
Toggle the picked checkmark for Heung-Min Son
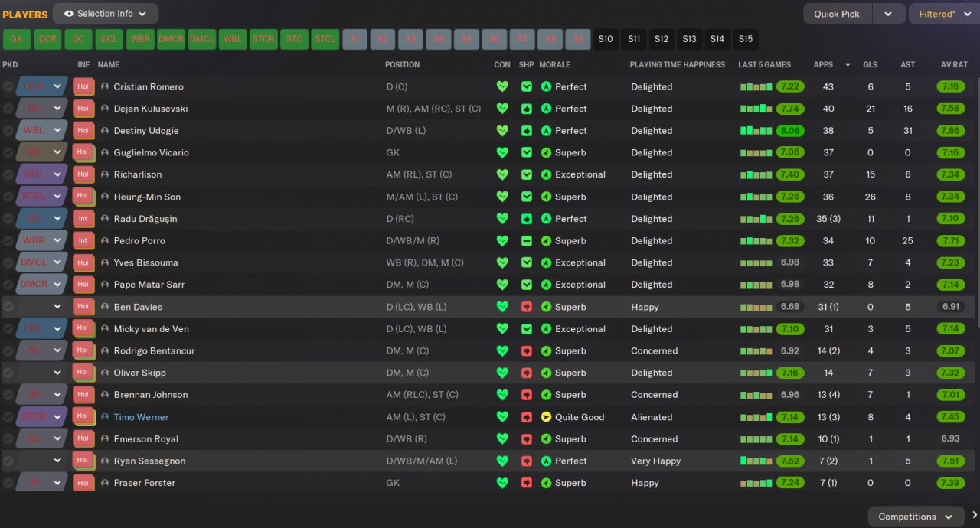click(x=8, y=197)
